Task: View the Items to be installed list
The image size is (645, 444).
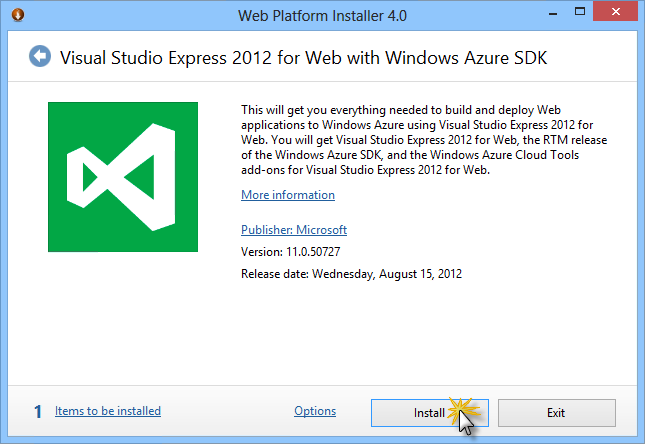Action: 108,411
